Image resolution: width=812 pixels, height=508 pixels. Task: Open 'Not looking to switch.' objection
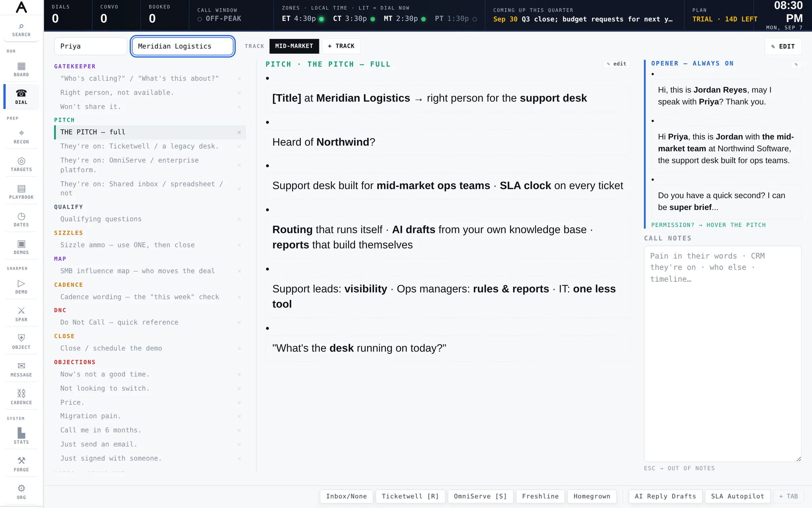click(x=150, y=388)
